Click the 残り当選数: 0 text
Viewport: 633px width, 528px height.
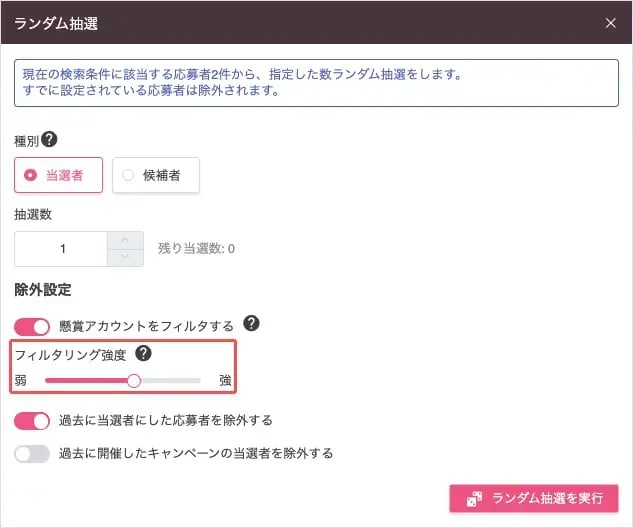(x=196, y=248)
